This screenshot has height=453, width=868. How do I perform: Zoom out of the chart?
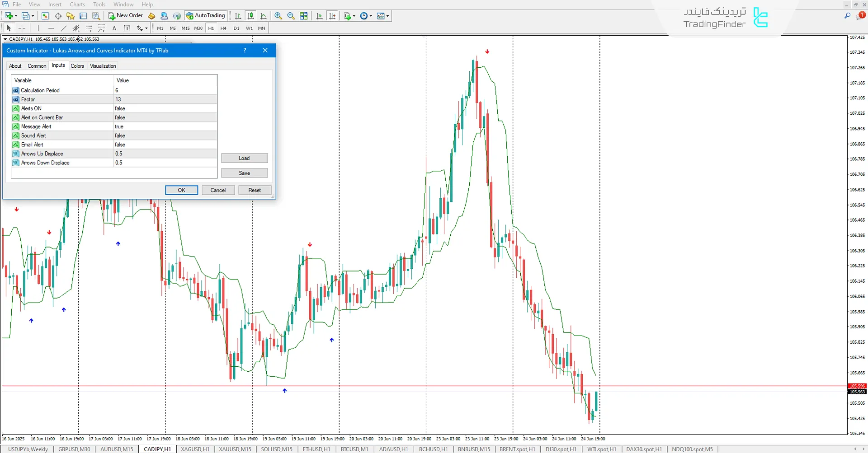291,16
